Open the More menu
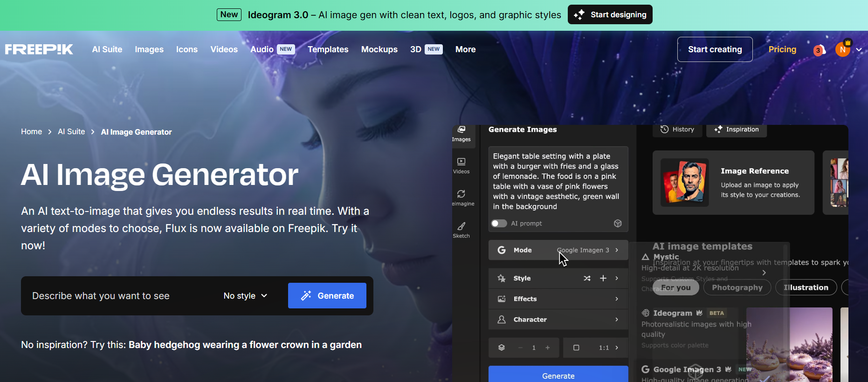 465,49
